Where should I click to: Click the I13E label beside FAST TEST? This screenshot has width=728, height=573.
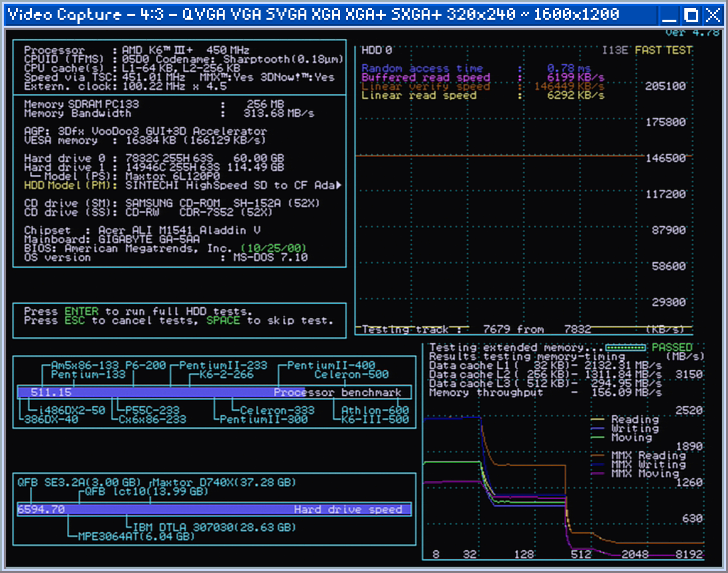click(x=615, y=50)
